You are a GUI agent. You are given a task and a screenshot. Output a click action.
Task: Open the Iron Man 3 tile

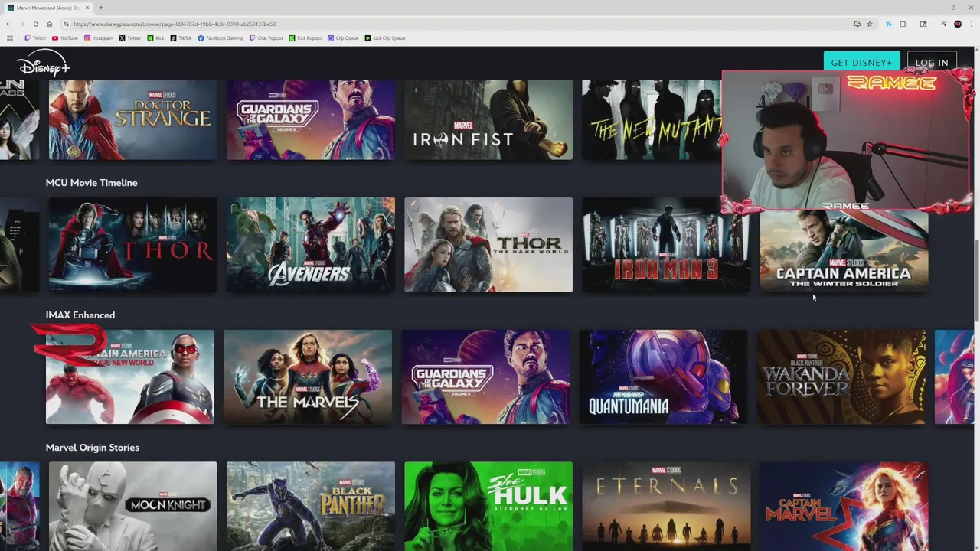pyautogui.click(x=666, y=245)
